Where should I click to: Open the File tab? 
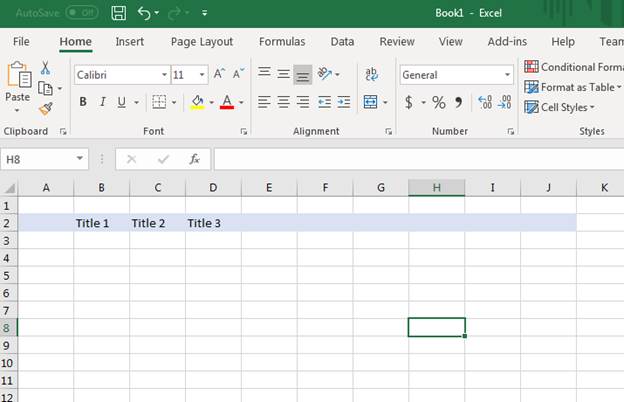21,41
